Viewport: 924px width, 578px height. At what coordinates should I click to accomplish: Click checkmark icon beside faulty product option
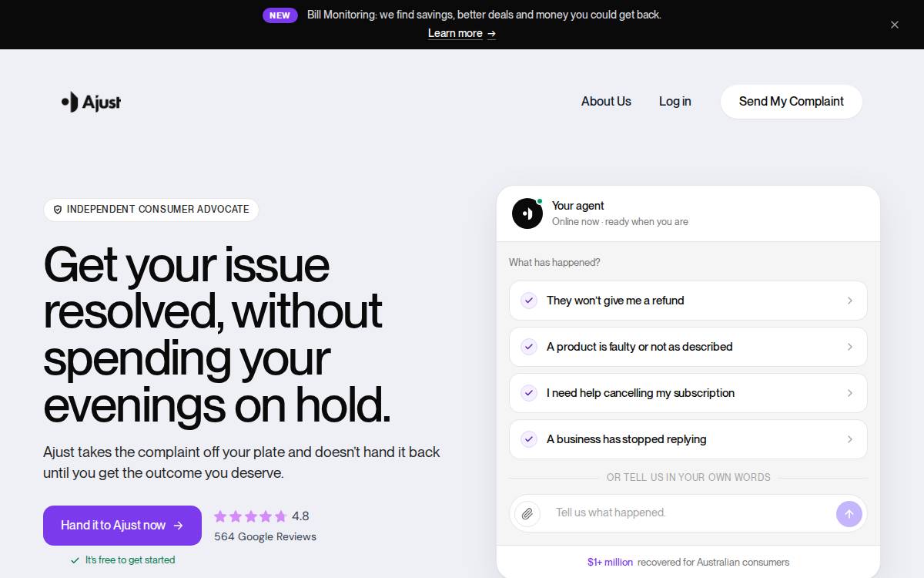tap(529, 347)
